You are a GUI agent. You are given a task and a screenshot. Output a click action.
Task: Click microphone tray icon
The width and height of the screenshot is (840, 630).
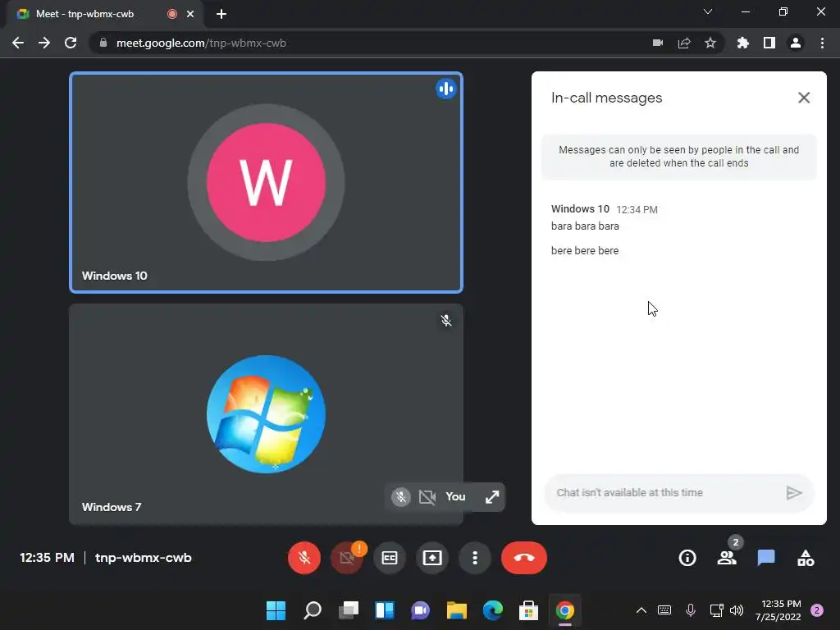pos(691,610)
